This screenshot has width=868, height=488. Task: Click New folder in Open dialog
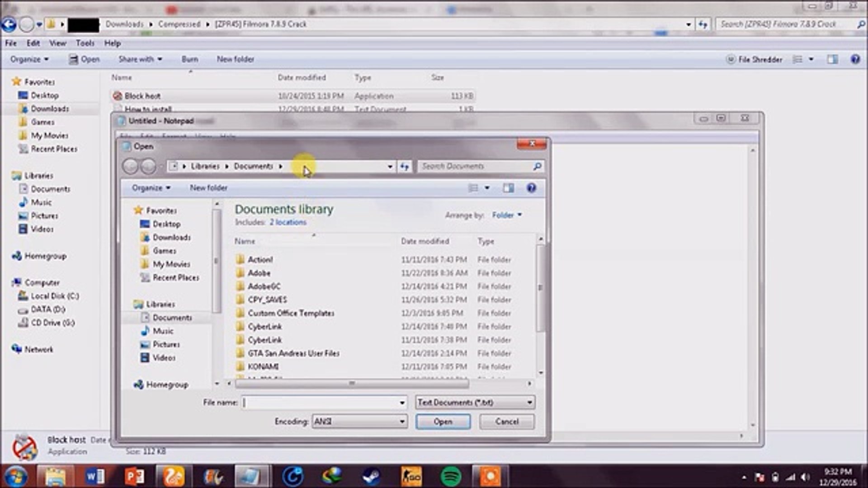tap(208, 188)
